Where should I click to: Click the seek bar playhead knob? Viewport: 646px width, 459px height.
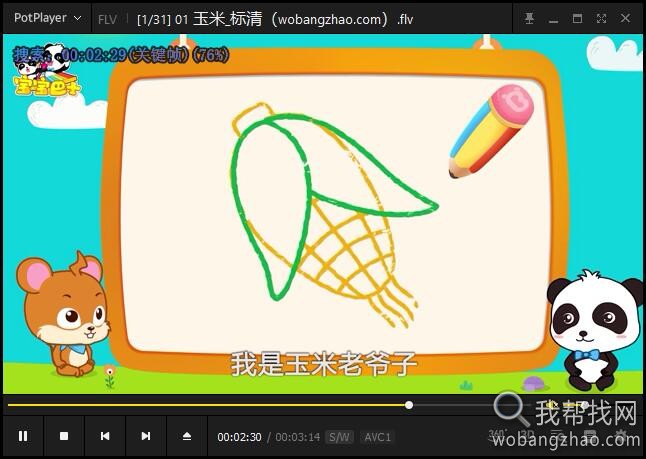point(409,405)
